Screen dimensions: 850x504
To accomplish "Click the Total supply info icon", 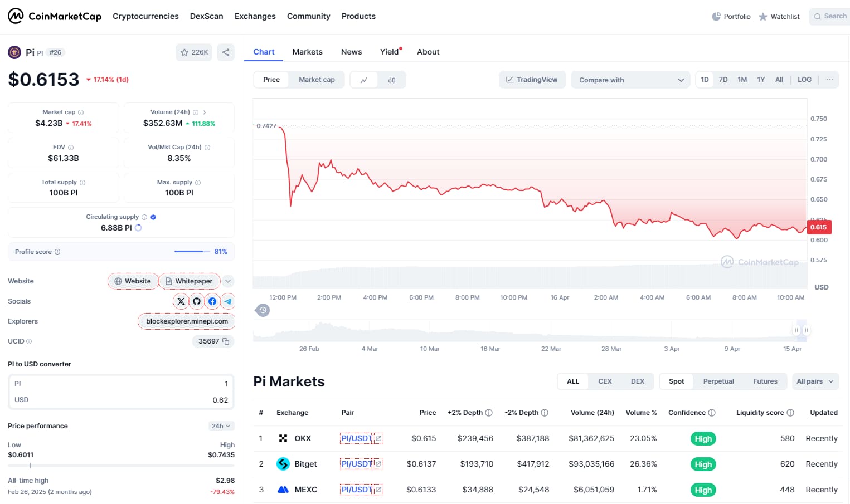I will tap(82, 183).
